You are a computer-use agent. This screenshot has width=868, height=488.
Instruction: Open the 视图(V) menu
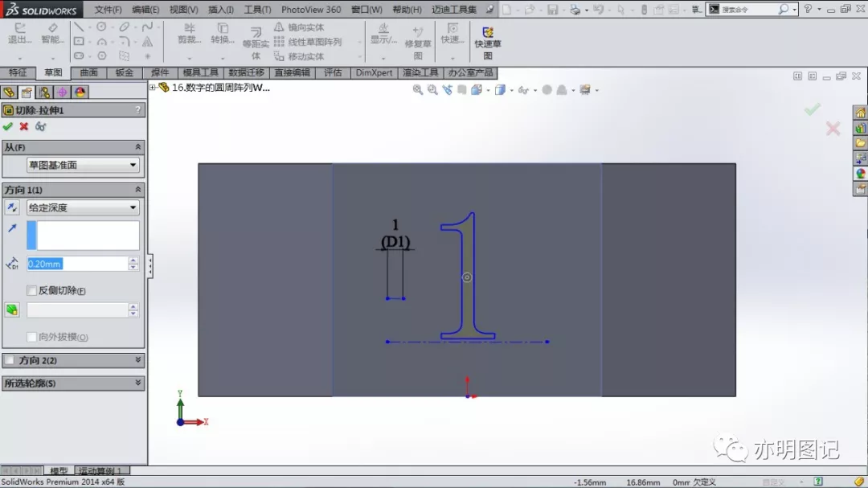click(183, 10)
